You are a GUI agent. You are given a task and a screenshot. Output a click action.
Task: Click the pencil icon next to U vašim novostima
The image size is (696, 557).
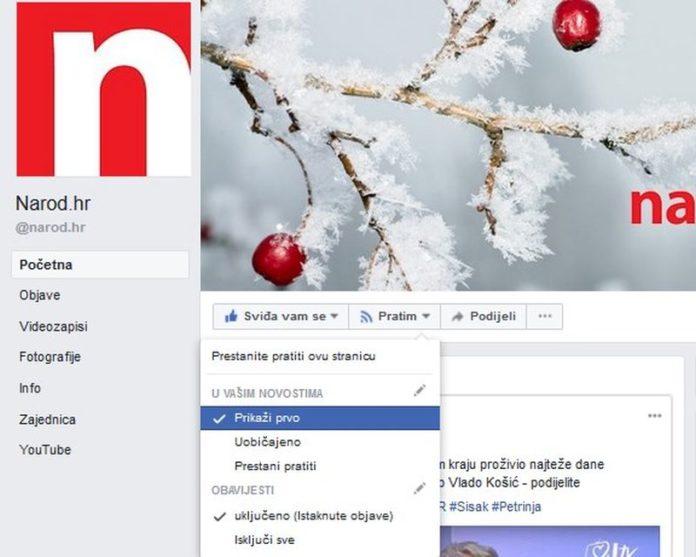(419, 391)
